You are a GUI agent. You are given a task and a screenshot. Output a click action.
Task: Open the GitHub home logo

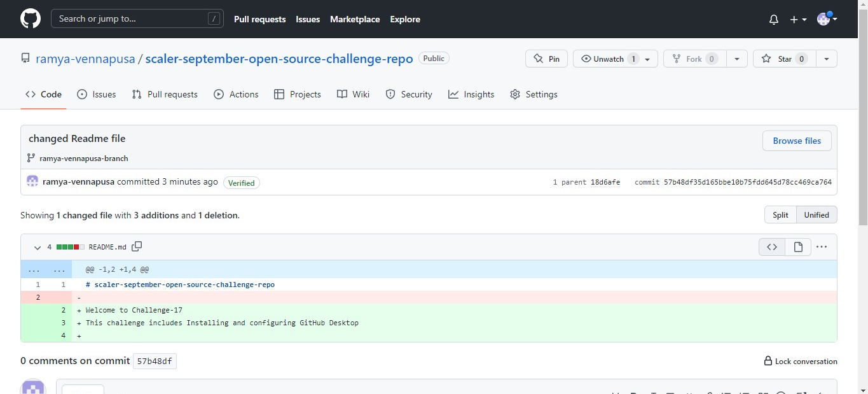(30, 18)
